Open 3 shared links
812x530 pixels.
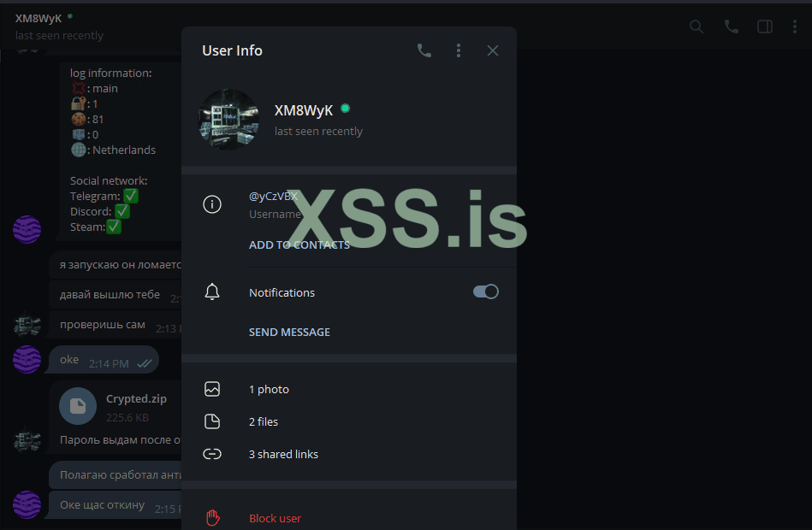pos(284,454)
